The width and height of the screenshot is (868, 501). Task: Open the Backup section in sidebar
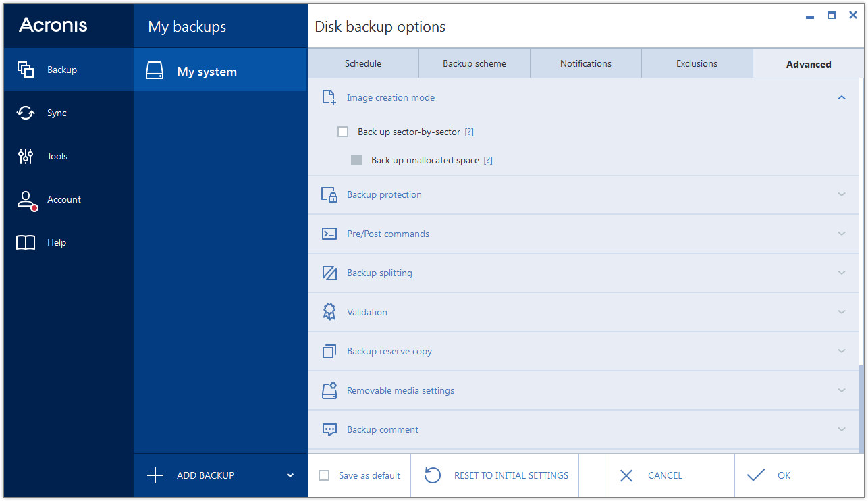(68, 70)
